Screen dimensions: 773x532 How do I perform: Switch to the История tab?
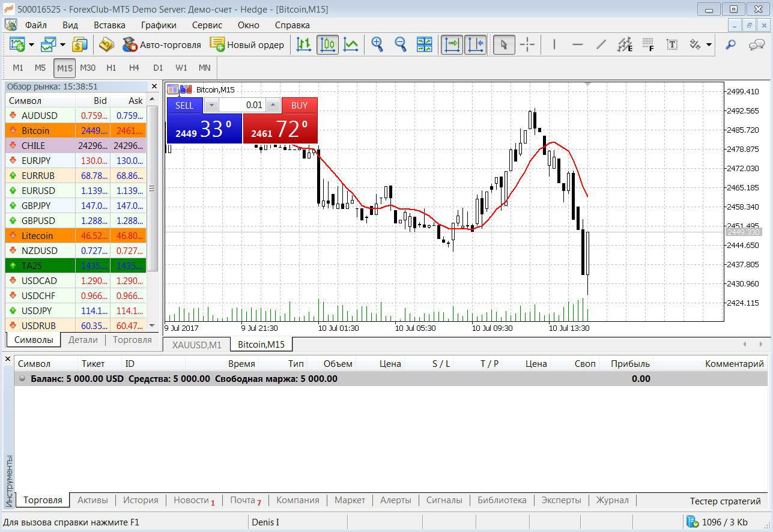click(x=141, y=500)
